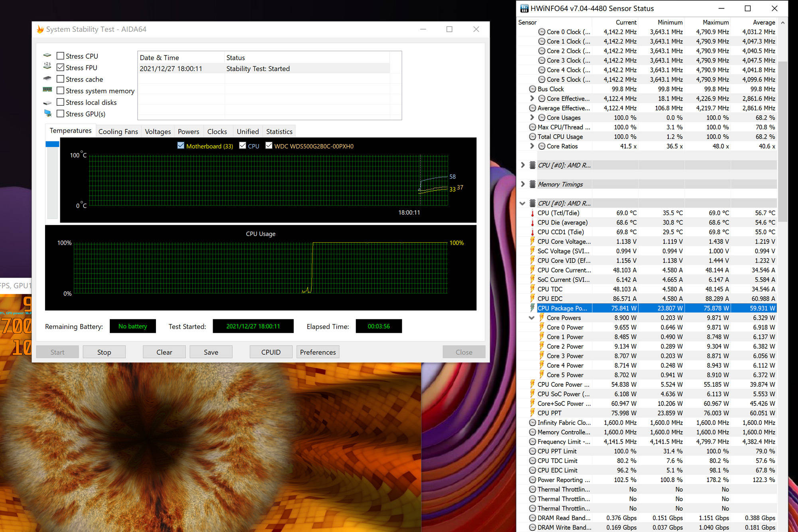
Task: Open the Statistics tab
Action: (279, 131)
